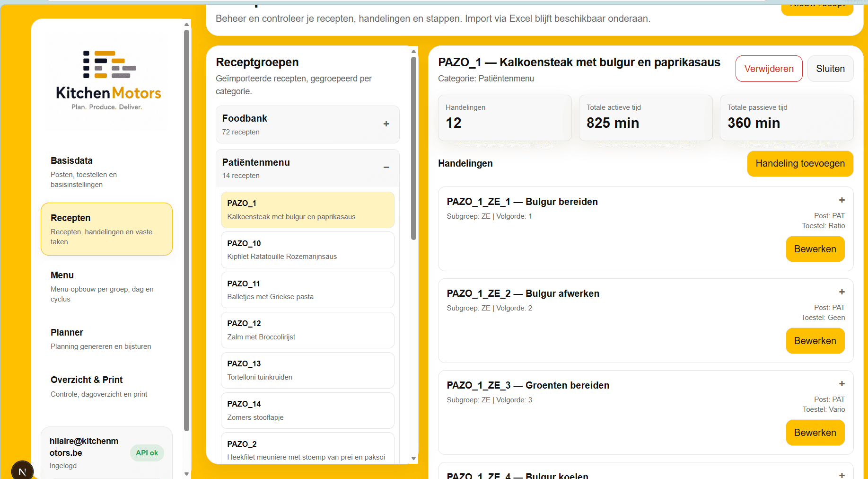Click the API ok status badge
This screenshot has height=479, width=868.
(x=147, y=453)
